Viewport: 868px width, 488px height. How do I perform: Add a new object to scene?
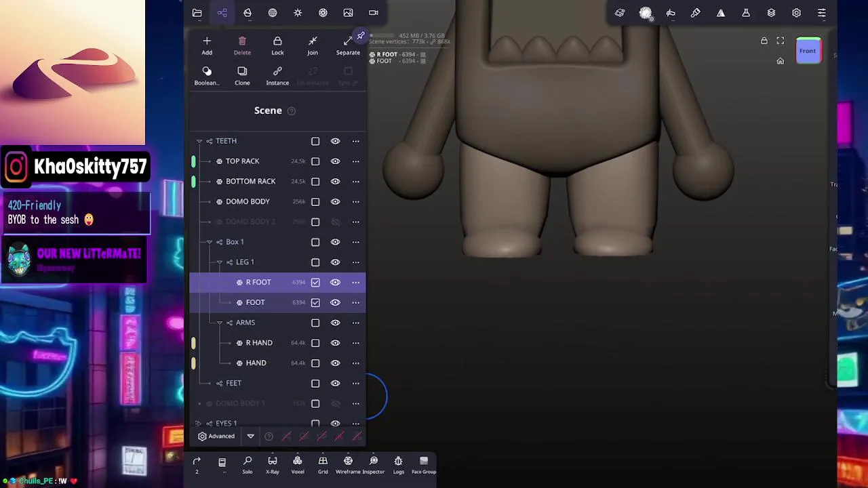point(207,45)
